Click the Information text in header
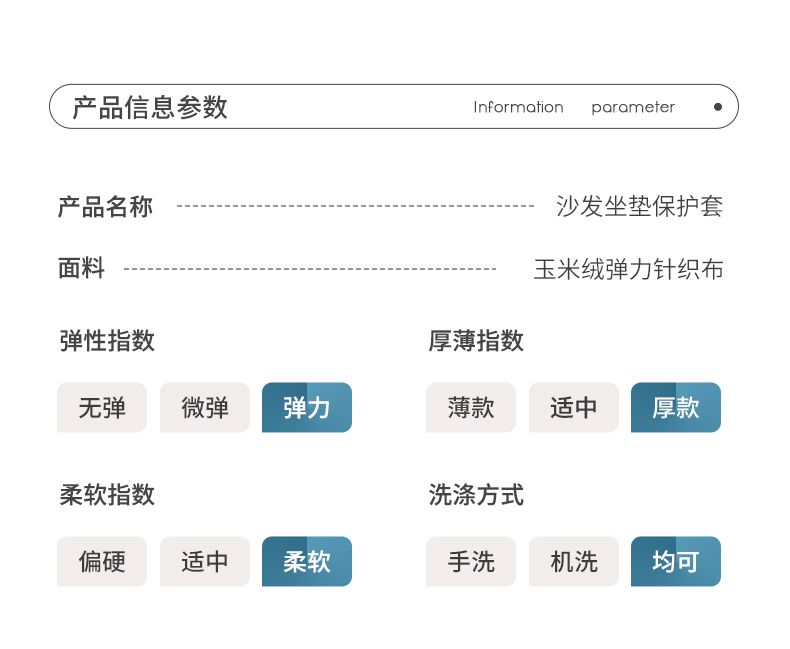The image size is (790, 649). [518, 107]
